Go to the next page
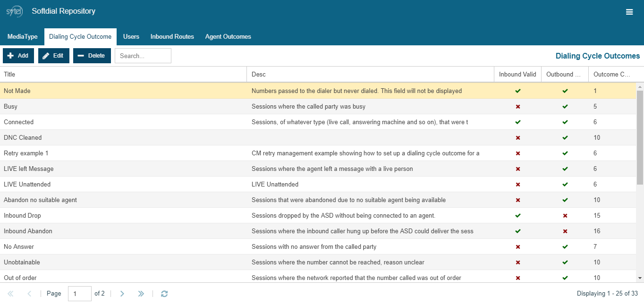Screen dimensions: 644x305 point(122,294)
